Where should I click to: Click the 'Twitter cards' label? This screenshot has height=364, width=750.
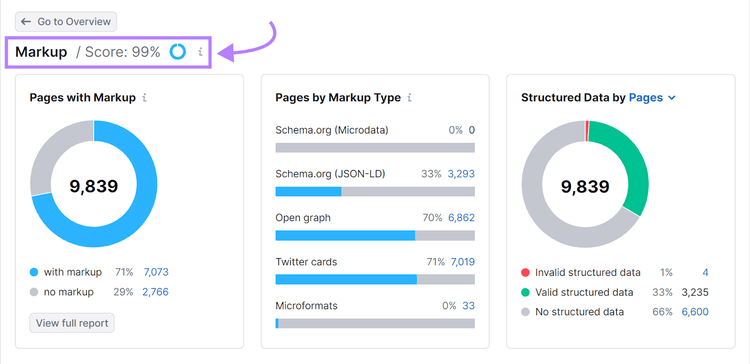(x=306, y=262)
